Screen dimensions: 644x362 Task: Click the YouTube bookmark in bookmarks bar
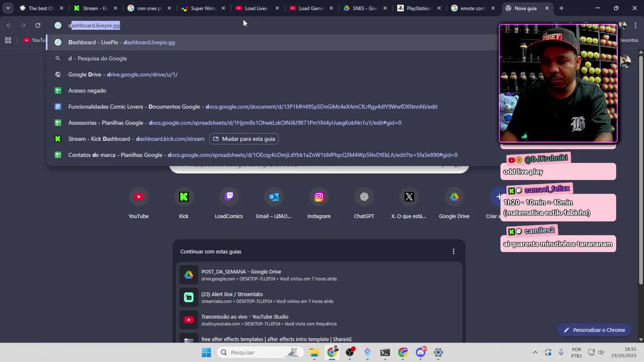click(34, 40)
